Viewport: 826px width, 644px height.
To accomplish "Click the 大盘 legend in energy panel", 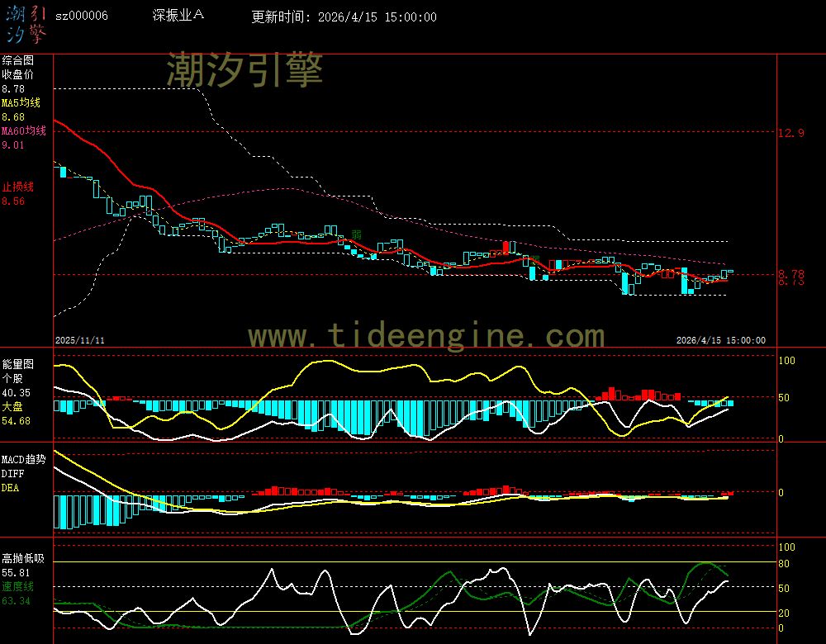I will pos(12,407).
